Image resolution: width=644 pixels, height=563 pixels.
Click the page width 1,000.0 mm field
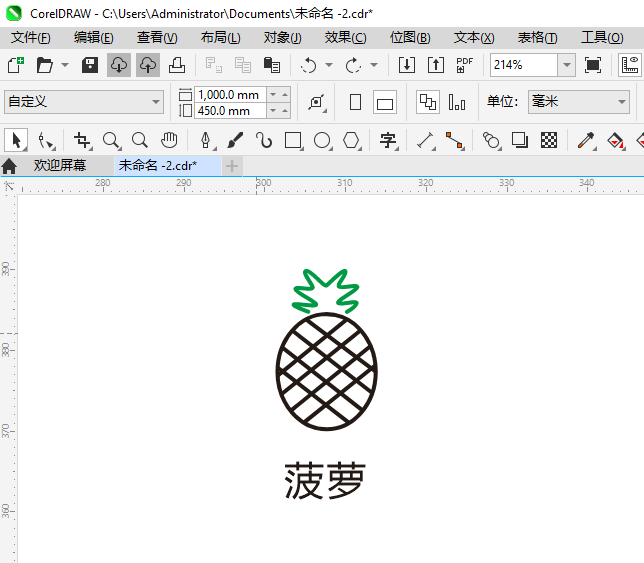pyautogui.click(x=230, y=95)
